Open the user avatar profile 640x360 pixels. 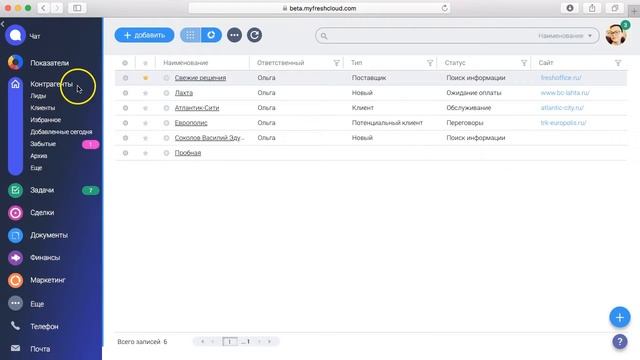tap(616, 34)
